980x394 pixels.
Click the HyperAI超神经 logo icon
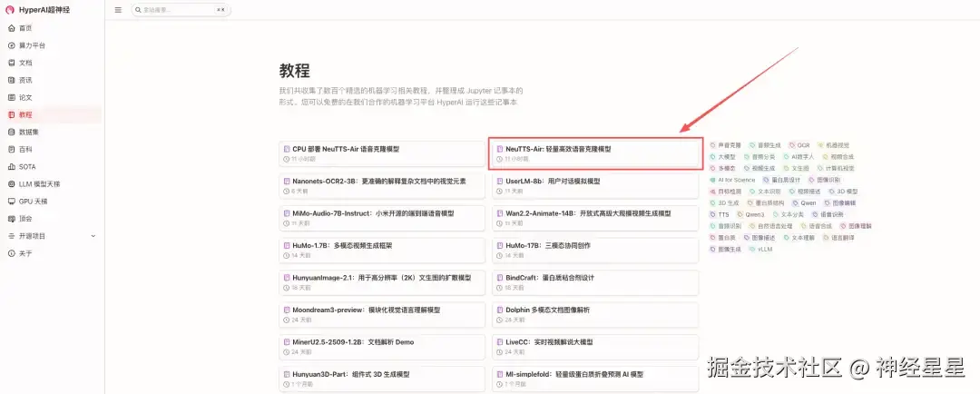click(x=9, y=9)
